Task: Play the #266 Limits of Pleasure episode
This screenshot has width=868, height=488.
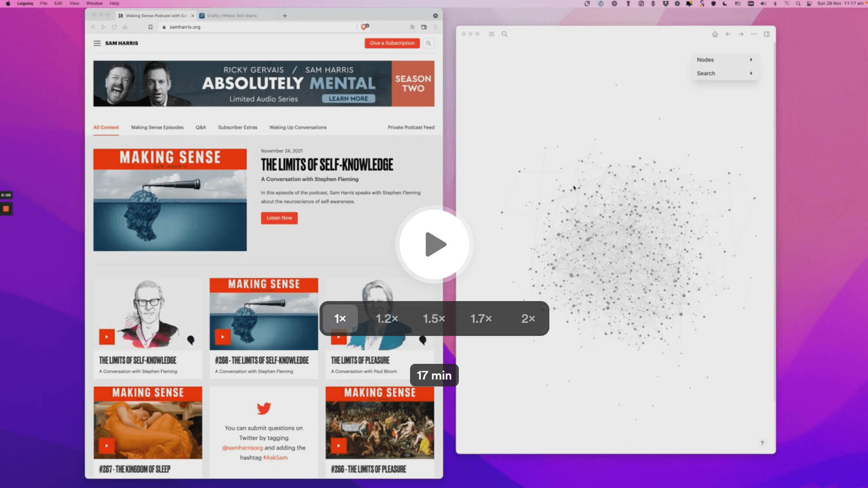Action: click(x=339, y=446)
